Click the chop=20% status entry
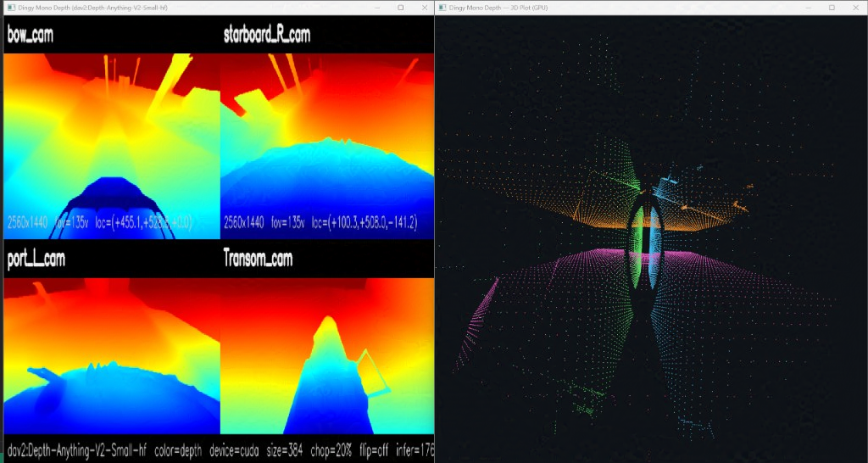 (x=331, y=451)
